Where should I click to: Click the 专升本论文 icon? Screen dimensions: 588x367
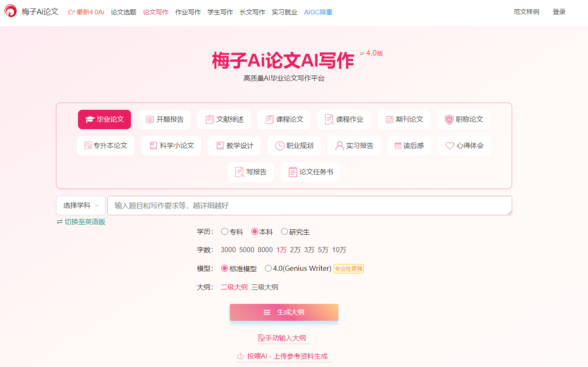(x=88, y=146)
